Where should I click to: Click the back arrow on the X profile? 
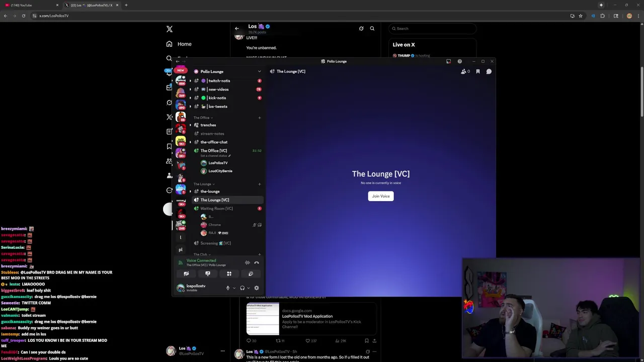(x=237, y=28)
